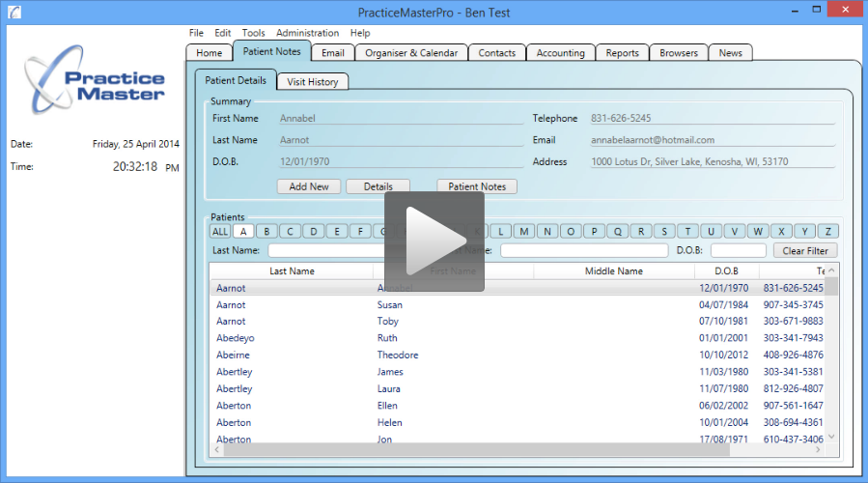
Task: Switch to the Reports tab
Action: pyautogui.click(x=622, y=52)
